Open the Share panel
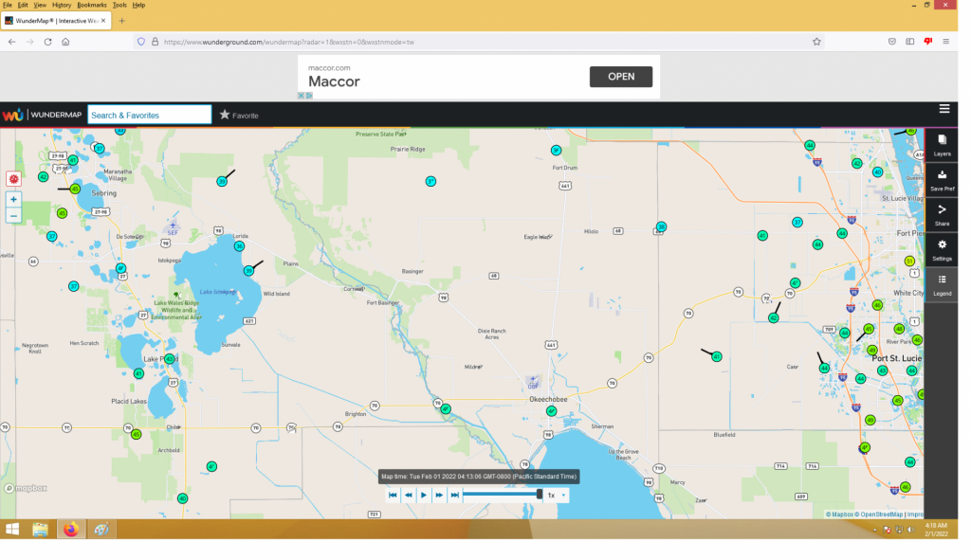This screenshot has height=560, width=971. pyautogui.click(x=942, y=214)
